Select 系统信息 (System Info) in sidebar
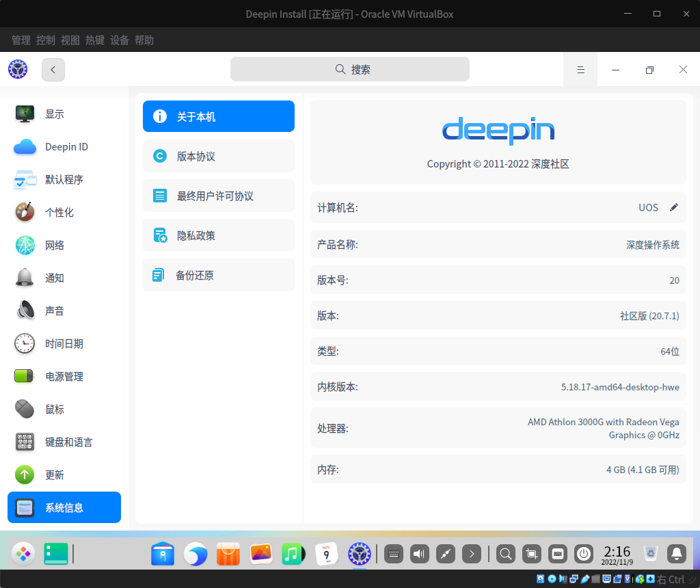 pyautogui.click(x=64, y=507)
